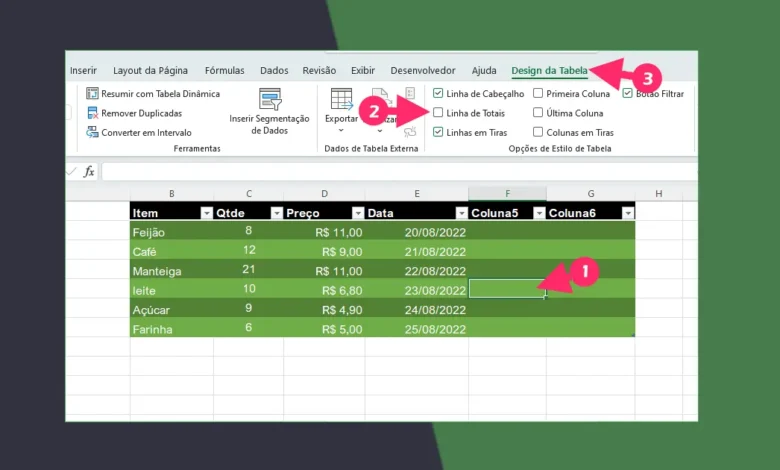Open the Preço column filter dropdown
This screenshot has height=470, width=780.
coord(358,213)
